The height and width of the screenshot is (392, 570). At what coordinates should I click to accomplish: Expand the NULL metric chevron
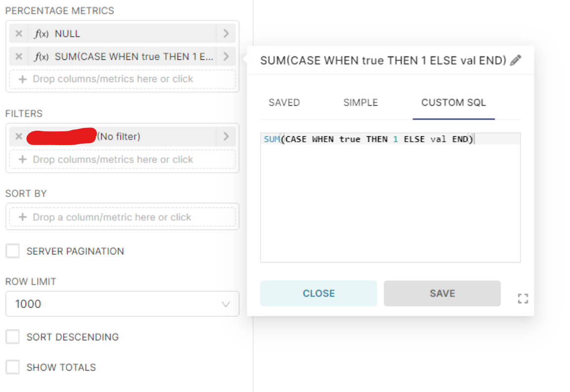pos(226,34)
